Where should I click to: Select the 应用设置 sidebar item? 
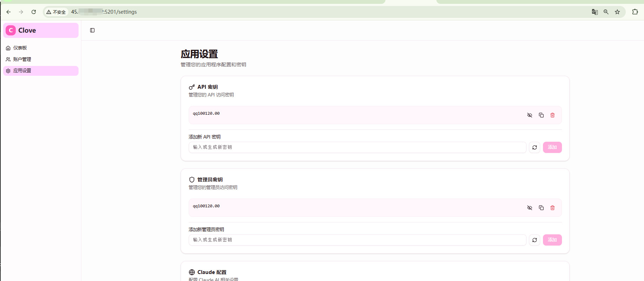(22, 71)
